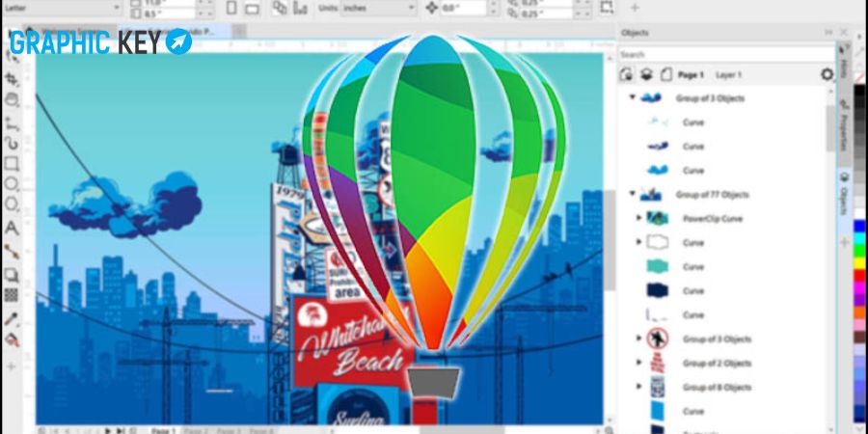Switch to the Page 1 tab at bottom

(x=163, y=430)
